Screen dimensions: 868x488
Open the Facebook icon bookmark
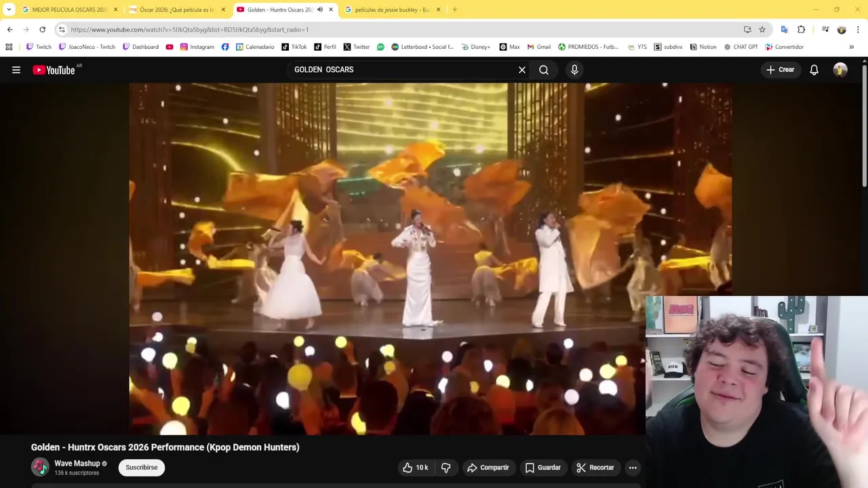pos(225,47)
